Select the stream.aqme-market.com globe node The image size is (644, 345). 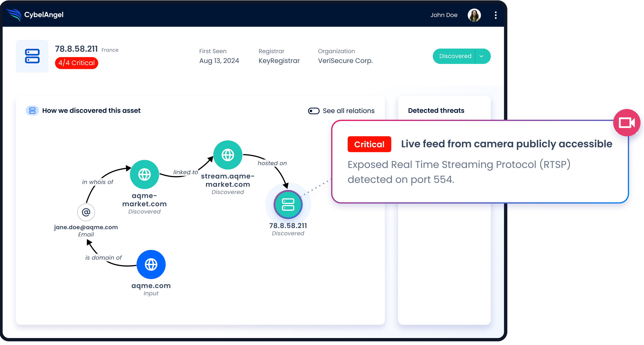point(228,155)
